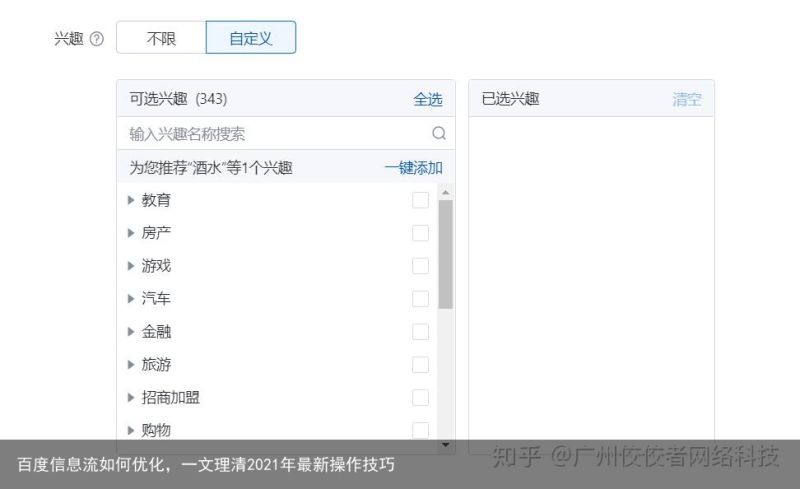Expand the 旅游 category arrow
The height and width of the screenshot is (489, 800).
point(131,364)
